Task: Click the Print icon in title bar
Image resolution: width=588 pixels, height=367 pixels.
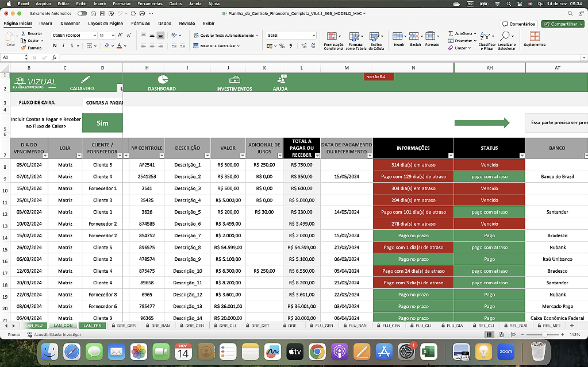Action: 142,13
